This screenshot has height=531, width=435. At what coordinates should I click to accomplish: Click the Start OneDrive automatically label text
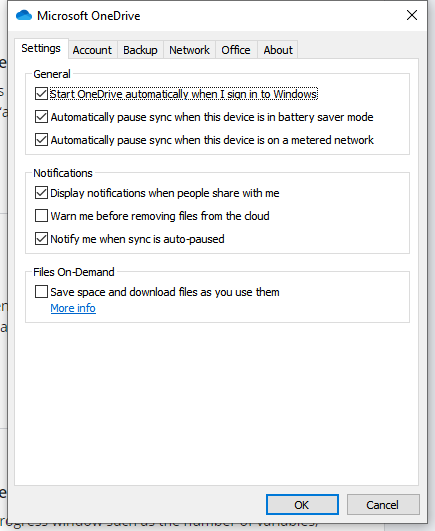184,94
